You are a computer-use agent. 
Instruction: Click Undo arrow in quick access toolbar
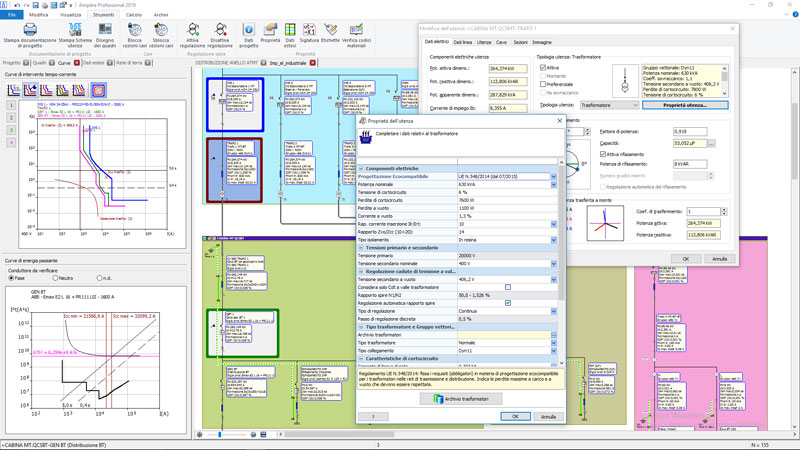click(17, 5)
